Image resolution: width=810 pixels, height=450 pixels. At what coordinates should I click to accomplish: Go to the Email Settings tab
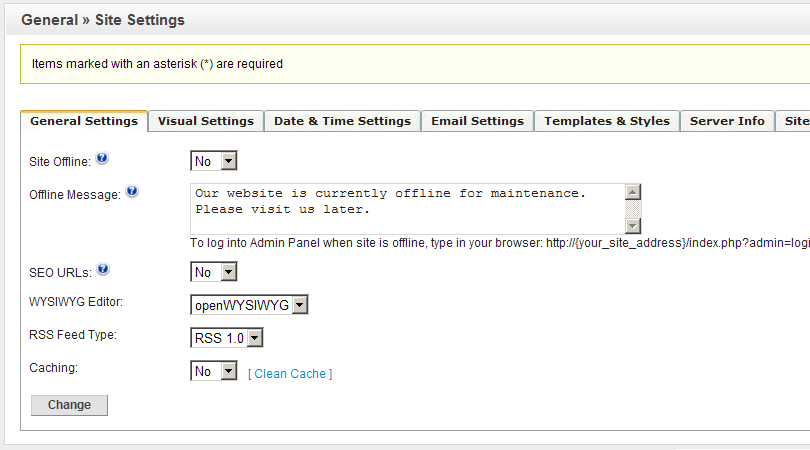pyautogui.click(x=477, y=121)
